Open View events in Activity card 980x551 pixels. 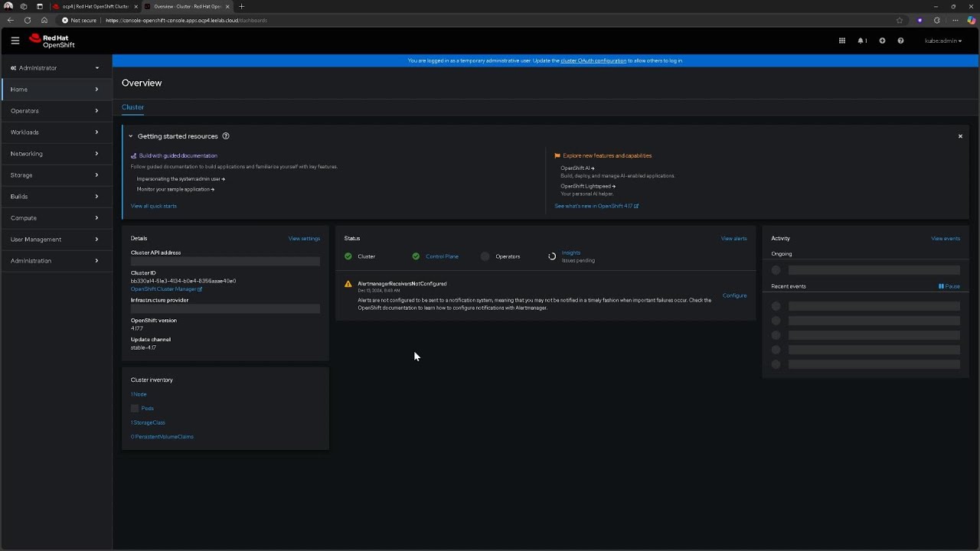click(946, 239)
